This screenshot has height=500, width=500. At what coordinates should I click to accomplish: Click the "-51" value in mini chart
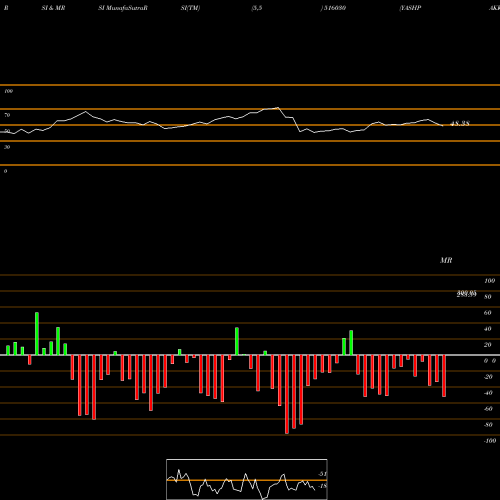coord(322,474)
